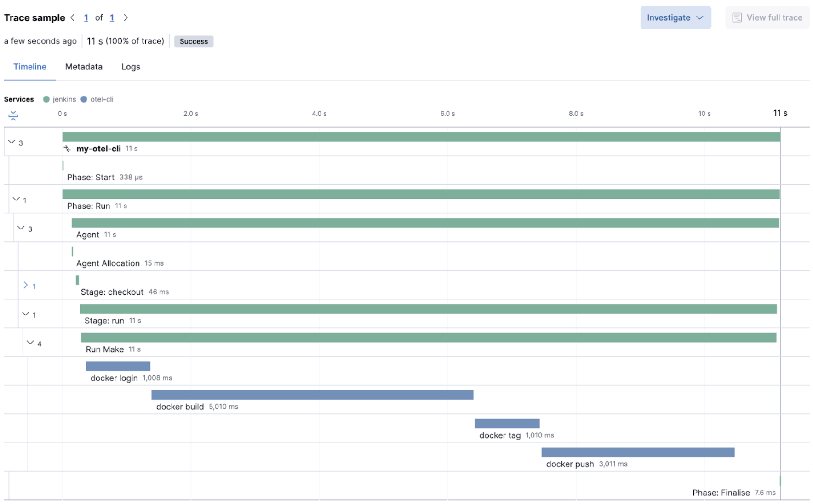Open the Investigate dropdown
The image size is (813, 504).
[x=676, y=17]
